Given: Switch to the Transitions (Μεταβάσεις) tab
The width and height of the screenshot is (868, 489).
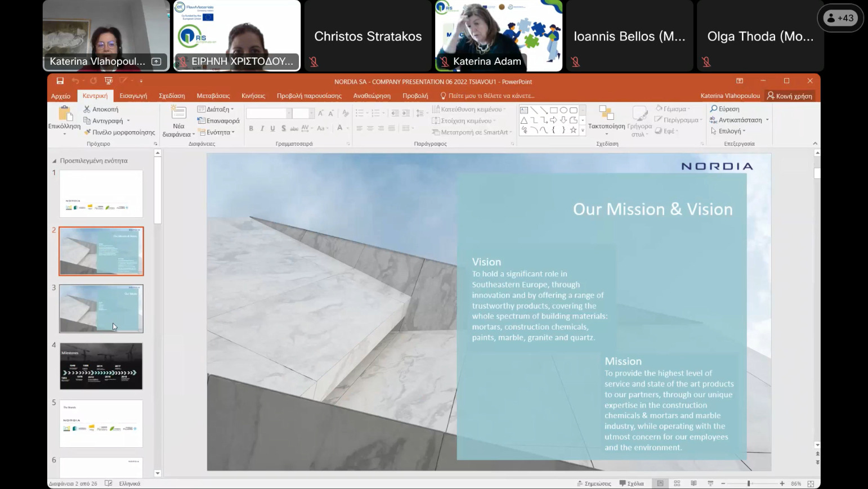Looking at the screenshot, I should [213, 96].
